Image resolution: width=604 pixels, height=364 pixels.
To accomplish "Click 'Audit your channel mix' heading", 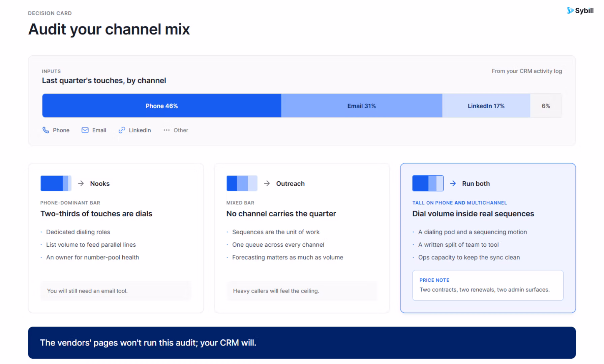I will [x=109, y=29].
